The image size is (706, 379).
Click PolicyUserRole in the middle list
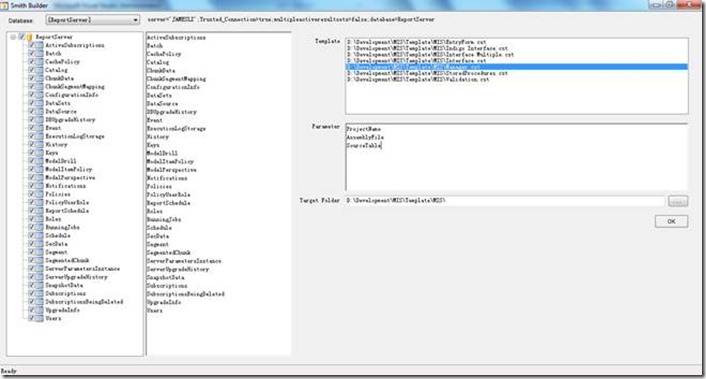(x=169, y=194)
